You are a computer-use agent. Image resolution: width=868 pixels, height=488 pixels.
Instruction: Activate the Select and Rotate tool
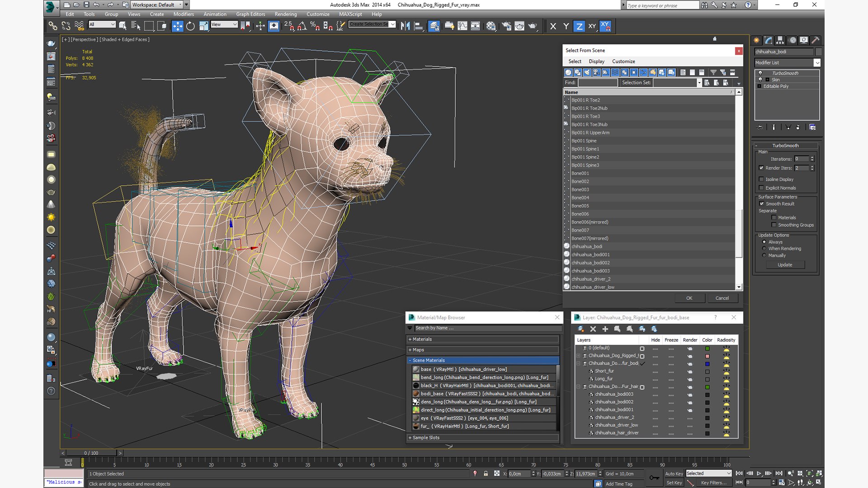(x=190, y=26)
